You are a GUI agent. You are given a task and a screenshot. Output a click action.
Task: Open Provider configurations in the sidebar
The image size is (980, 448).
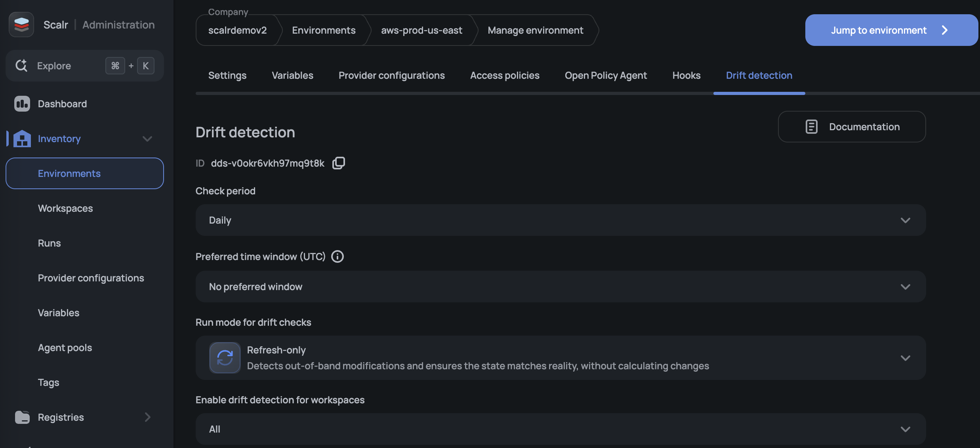click(x=91, y=278)
